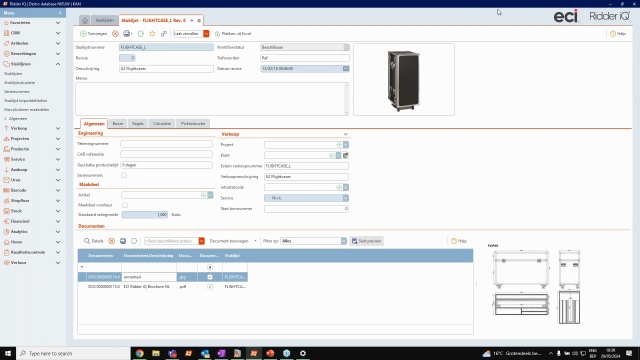Uncheck checkbox in unnamed document row
This screenshot has width=640, height=360.
tap(210, 277)
